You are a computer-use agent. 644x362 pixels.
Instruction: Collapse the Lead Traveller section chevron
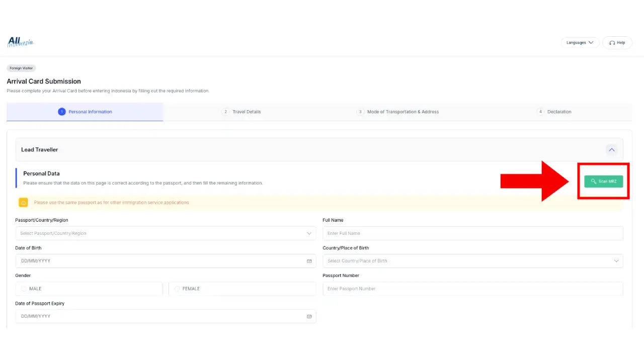click(x=611, y=150)
